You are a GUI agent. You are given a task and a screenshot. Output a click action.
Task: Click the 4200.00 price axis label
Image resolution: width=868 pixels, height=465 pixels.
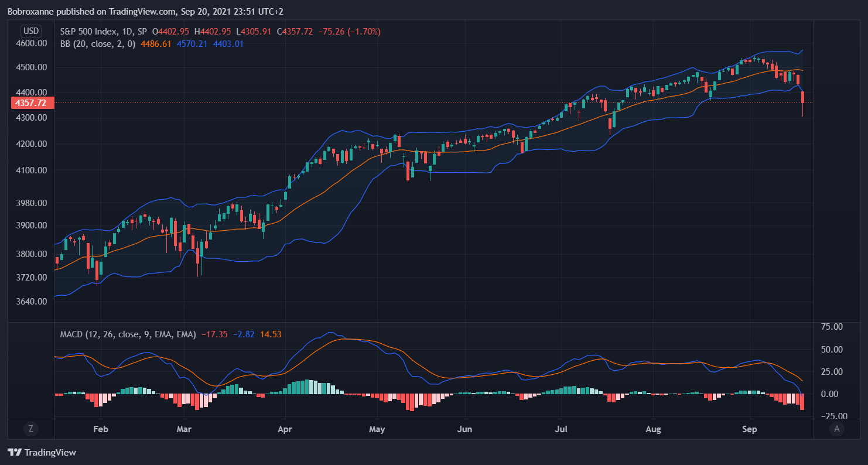click(x=31, y=144)
